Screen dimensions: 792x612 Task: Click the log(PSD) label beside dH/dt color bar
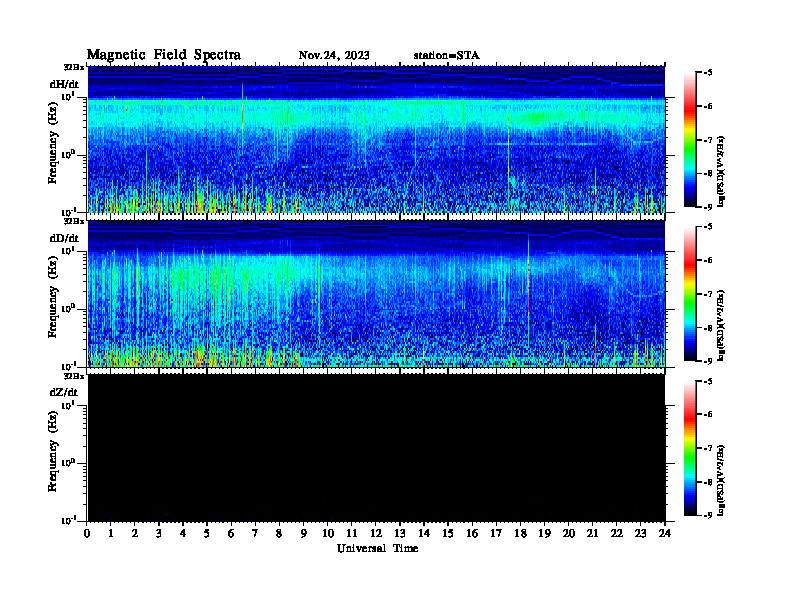722,171
